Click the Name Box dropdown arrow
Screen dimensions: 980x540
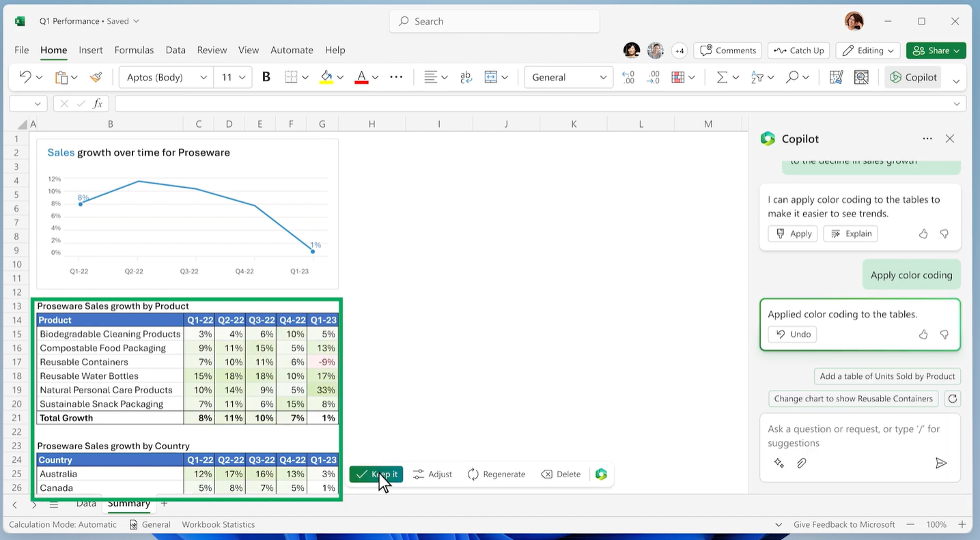(38, 104)
